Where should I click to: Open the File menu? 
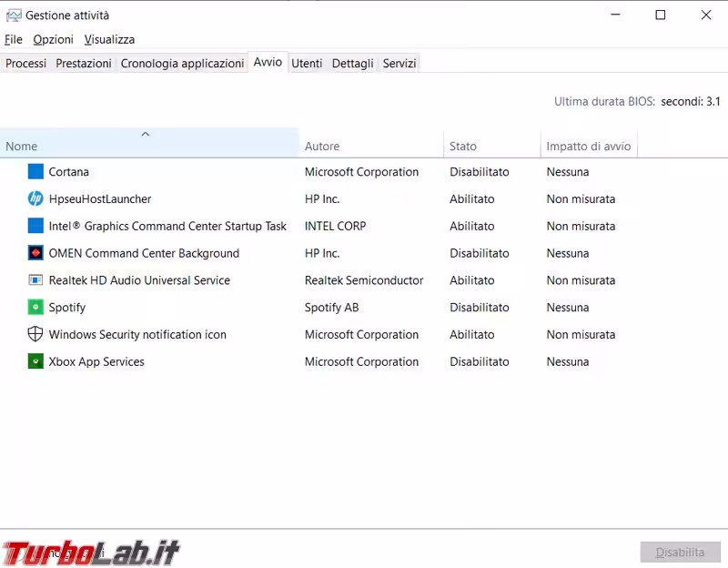pyautogui.click(x=14, y=40)
